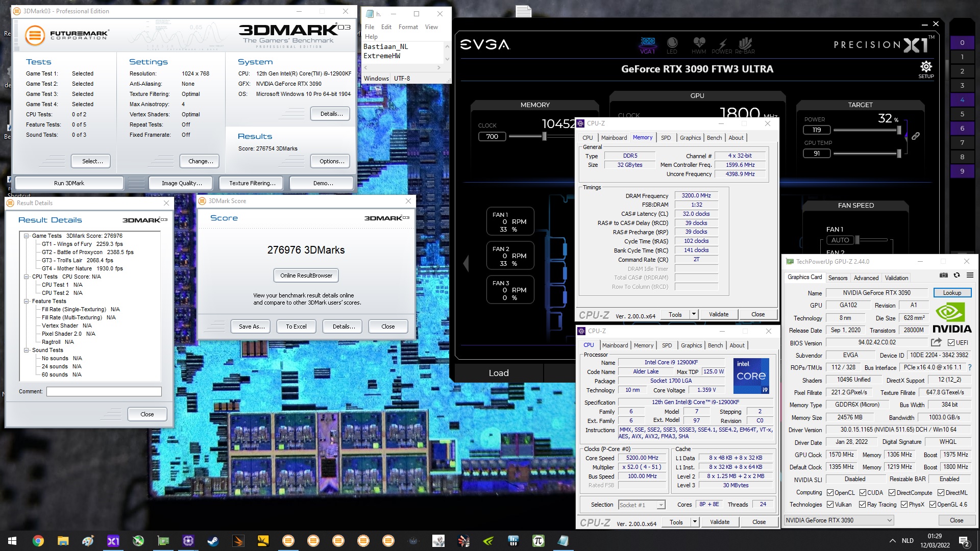
Task: Adjust the memory clock slider in Precision X1
Action: pyautogui.click(x=544, y=136)
